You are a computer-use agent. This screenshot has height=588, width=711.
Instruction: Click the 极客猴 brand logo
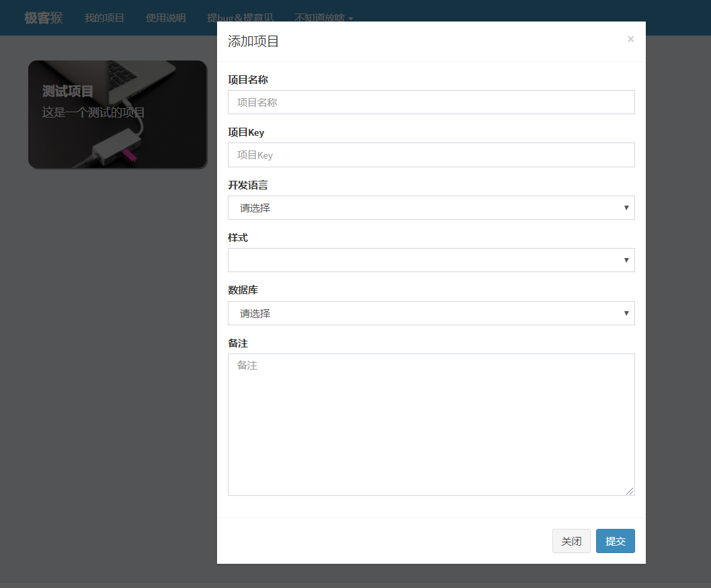point(44,17)
